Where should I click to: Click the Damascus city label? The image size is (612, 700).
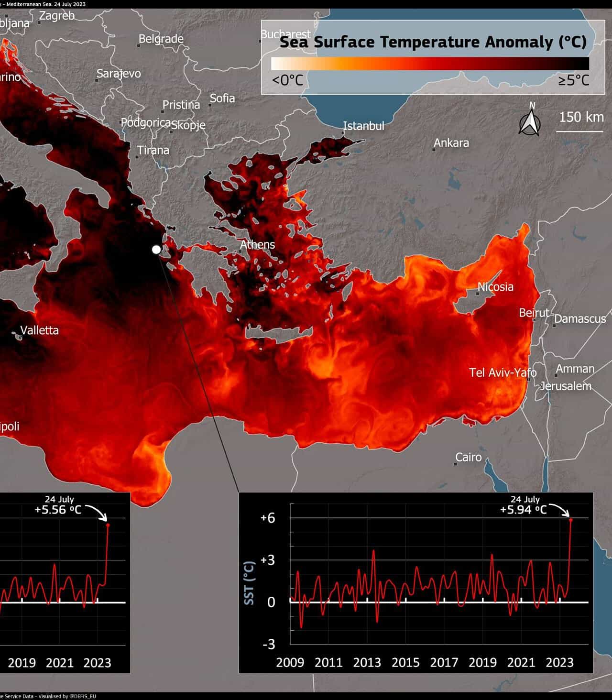580,318
